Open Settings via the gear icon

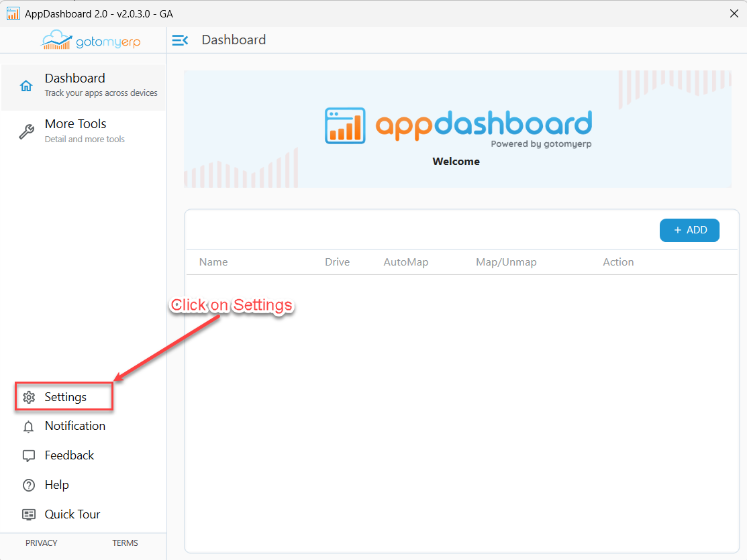pyautogui.click(x=29, y=397)
